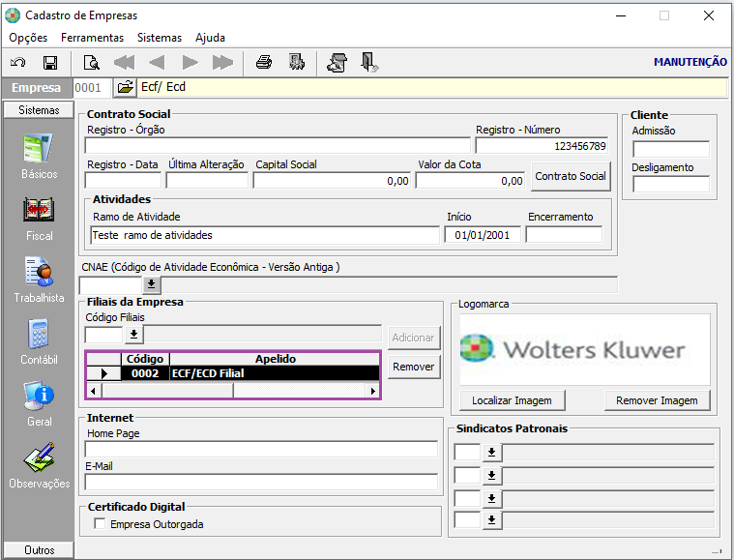Click the Código column header
Image resolution: width=734 pixels, height=560 pixels.
(x=145, y=359)
